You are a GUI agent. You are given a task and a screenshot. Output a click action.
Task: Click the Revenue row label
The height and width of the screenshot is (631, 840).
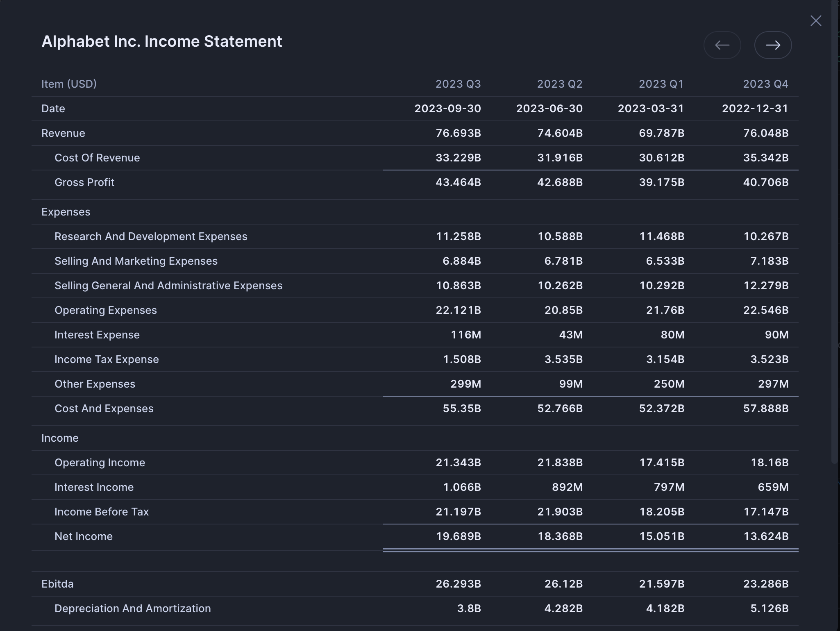click(63, 133)
